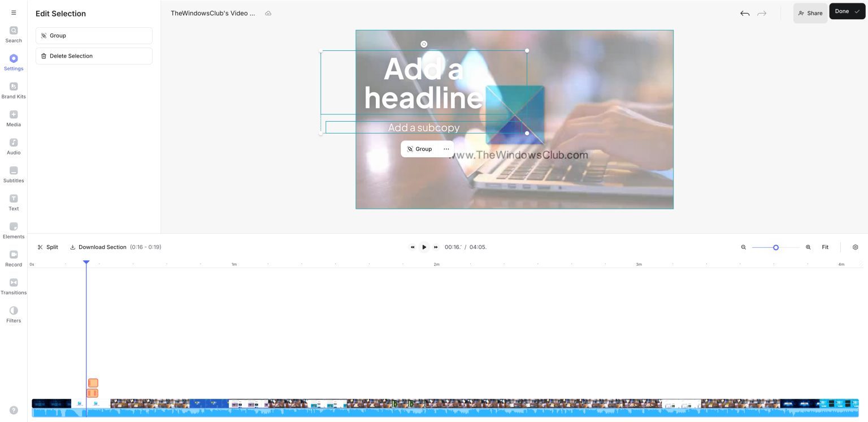Screen dimensions: 868x422
Task: Open the Subtitles panel
Action: click(x=14, y=175)
